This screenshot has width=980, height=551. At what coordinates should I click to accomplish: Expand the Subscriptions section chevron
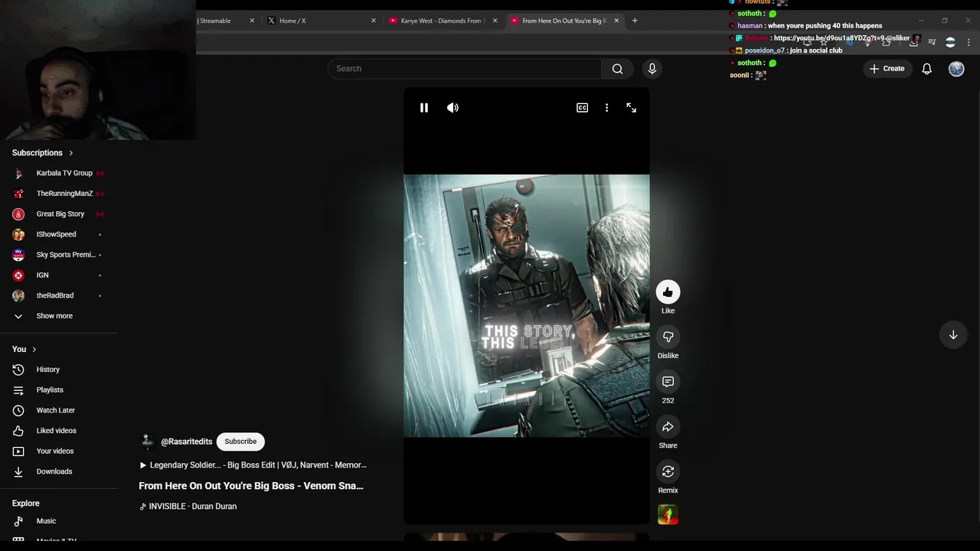point(71,153)
